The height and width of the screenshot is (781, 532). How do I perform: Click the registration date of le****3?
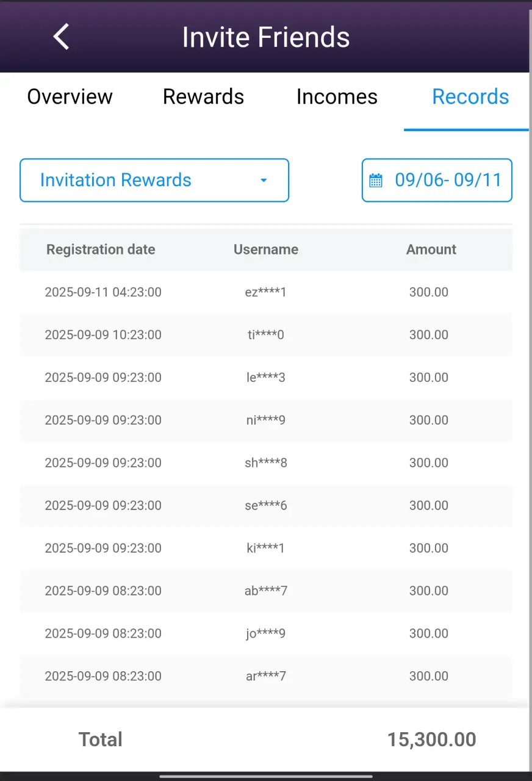click(x=103, y=378)
